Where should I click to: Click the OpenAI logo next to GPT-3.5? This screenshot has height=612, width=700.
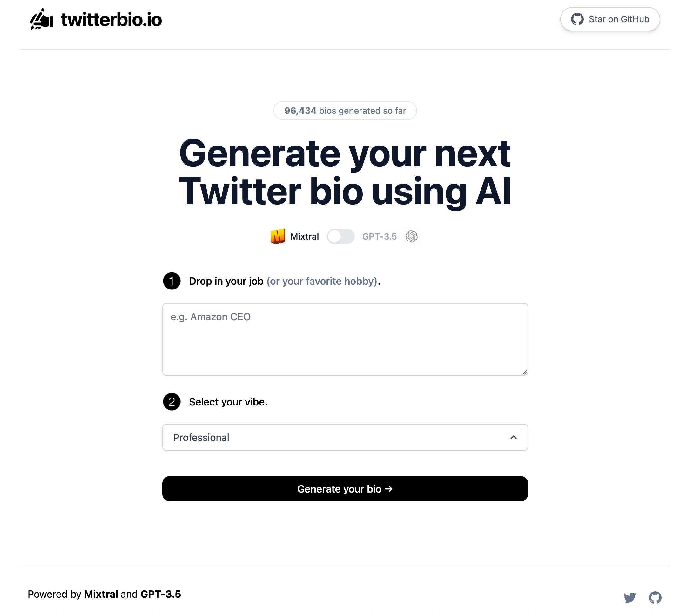coord(412,236)
